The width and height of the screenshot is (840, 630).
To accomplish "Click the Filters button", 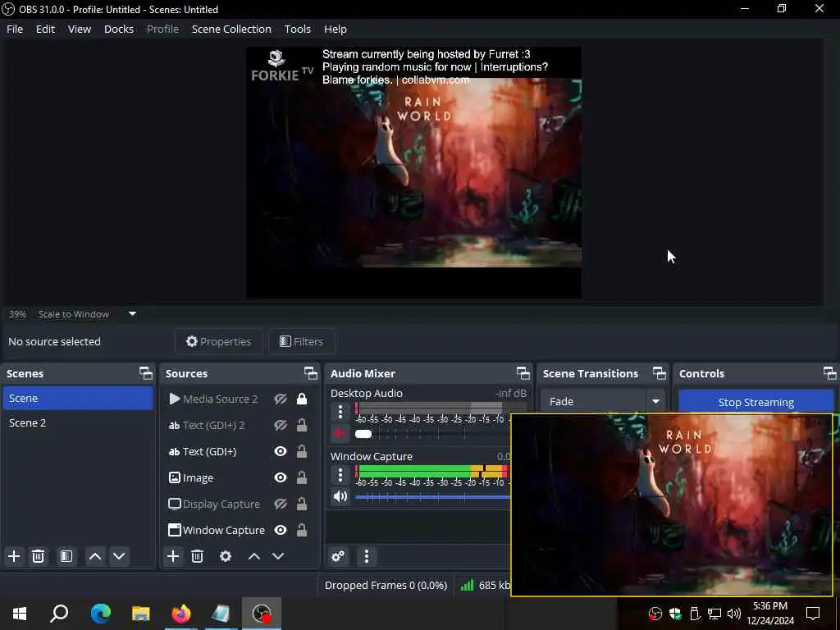I will (x=302, y=341).
